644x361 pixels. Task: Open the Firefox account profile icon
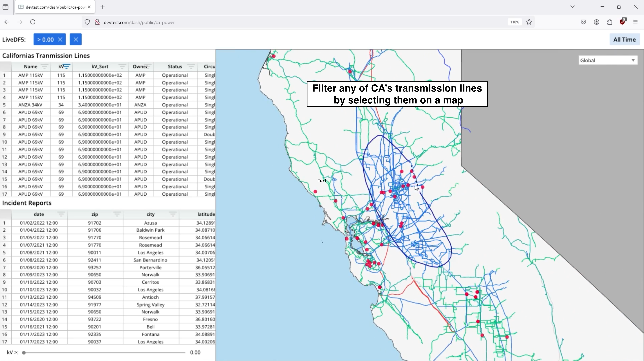596,22
